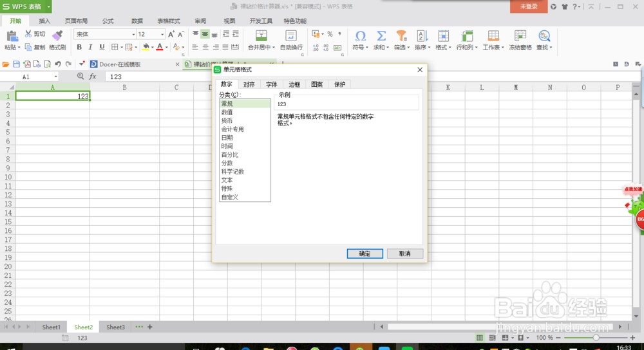Click the decrease font size icon

coord(180,34)
